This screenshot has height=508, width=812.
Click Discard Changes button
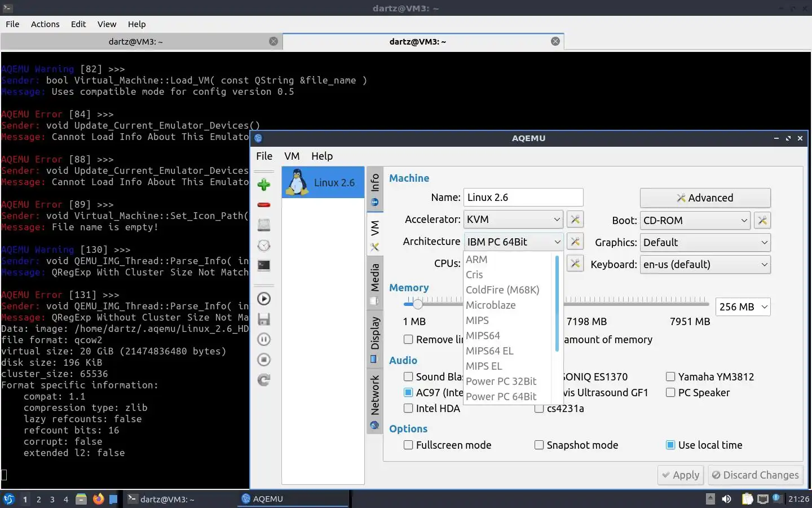(x=756, y=475)
